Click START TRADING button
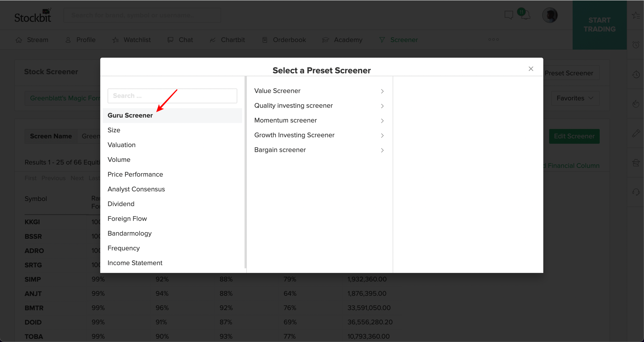 point(599,25)
